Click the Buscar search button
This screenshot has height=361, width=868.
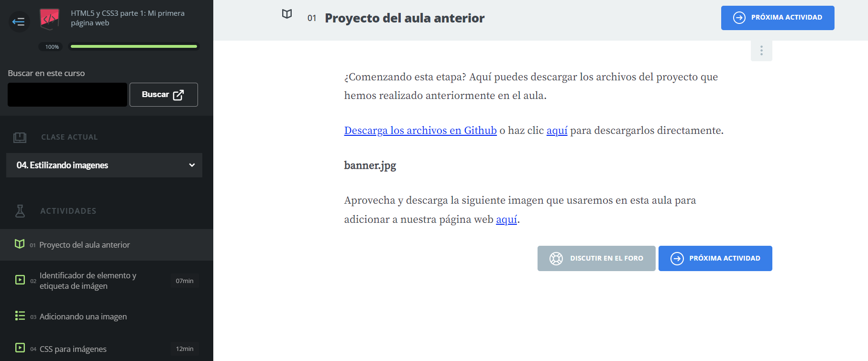164,95
